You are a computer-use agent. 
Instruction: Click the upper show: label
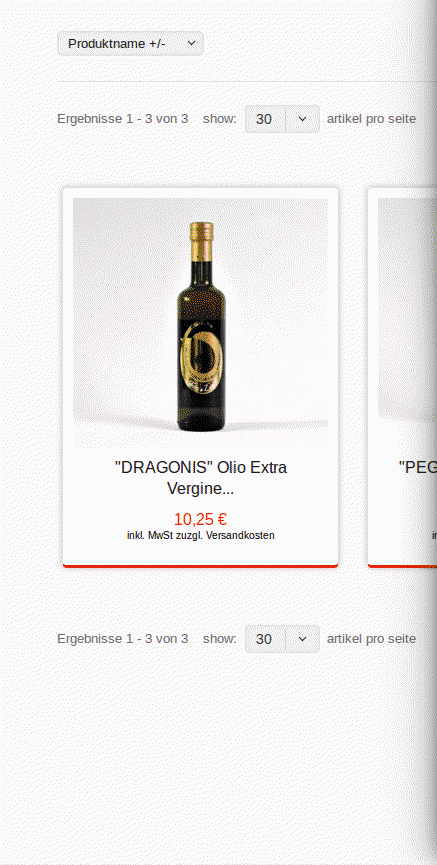tap(220, 119)
